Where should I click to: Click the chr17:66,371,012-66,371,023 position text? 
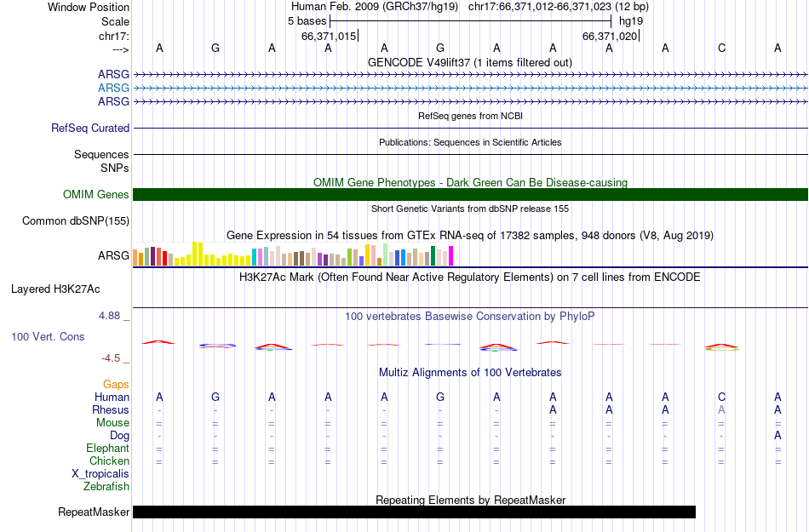click(540, 7)
